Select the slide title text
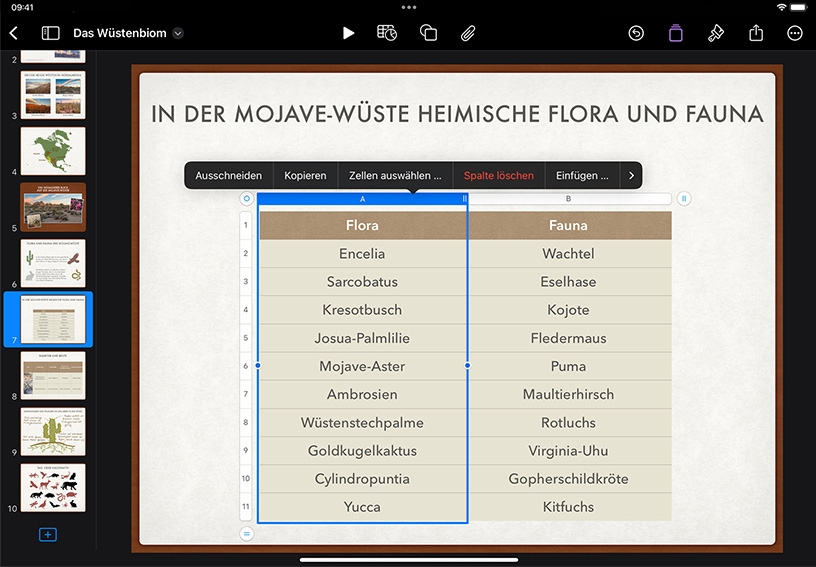Viewport: 816px width, 567px height. coord(457,114)
